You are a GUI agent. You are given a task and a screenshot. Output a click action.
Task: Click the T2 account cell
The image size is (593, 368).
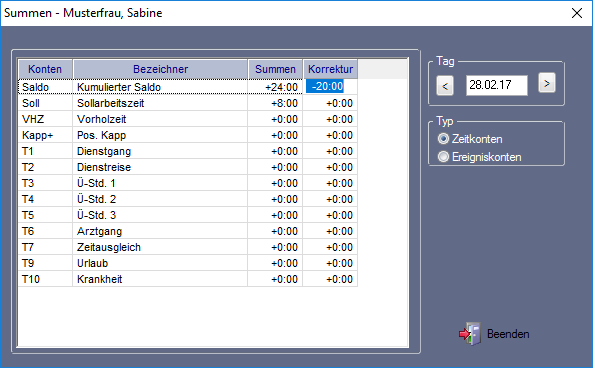45,167
